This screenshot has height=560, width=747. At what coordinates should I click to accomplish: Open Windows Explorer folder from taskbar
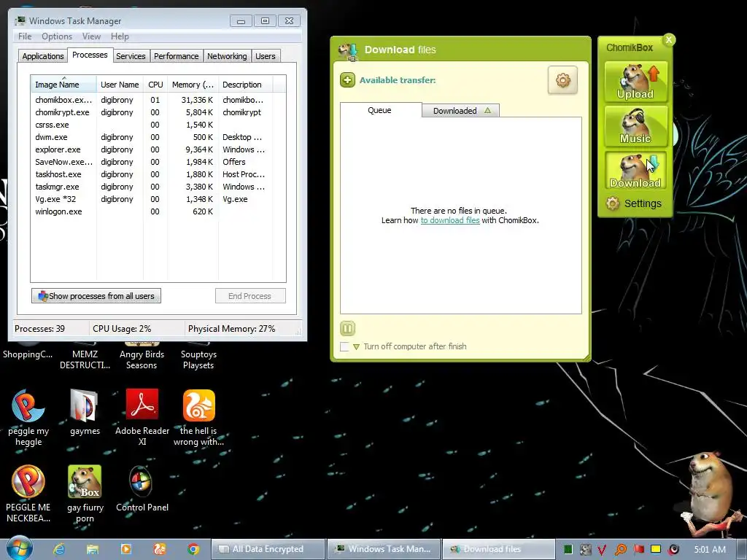[93, 549]
